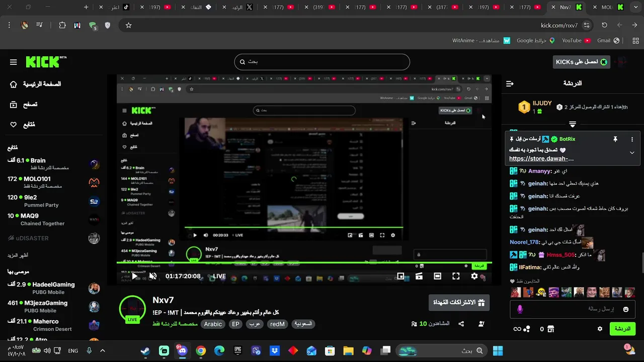Enter fullscreen video mode
Screen dimensions: 644x362
pos(456,276)
